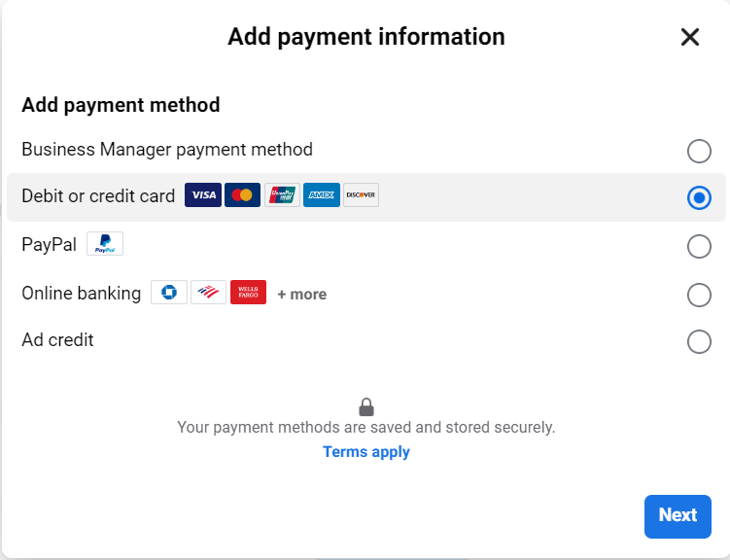Click the PayPal logo icon
Image resolution: width=730 pixels, height=560 pixels.
coord(105,243)
